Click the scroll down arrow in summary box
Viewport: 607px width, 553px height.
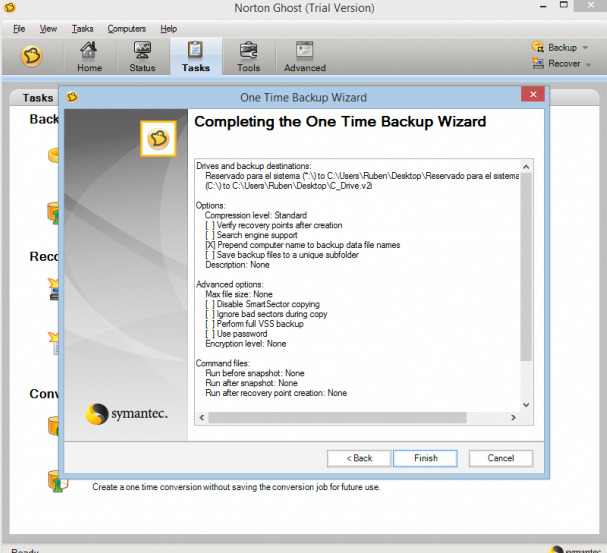pyautogui.click(x=526, y=405)
